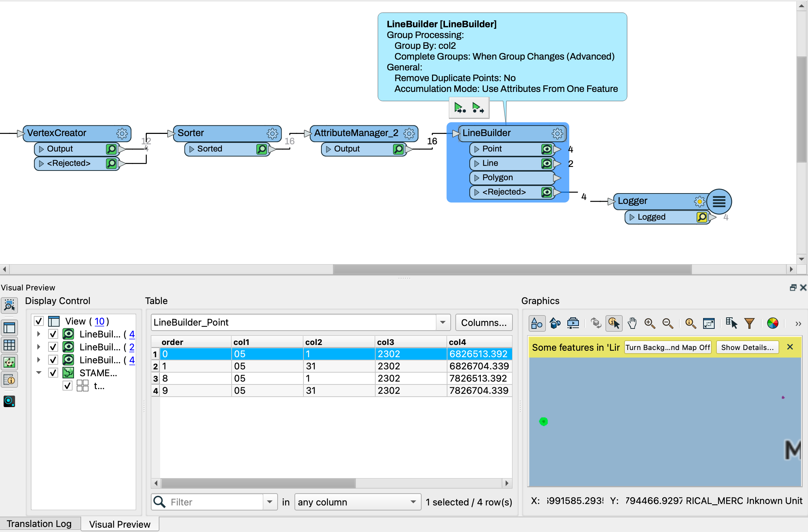Uncheck the View (10) checkbox
Viewport: 808px width, 532px height.
tap(39, 321)
